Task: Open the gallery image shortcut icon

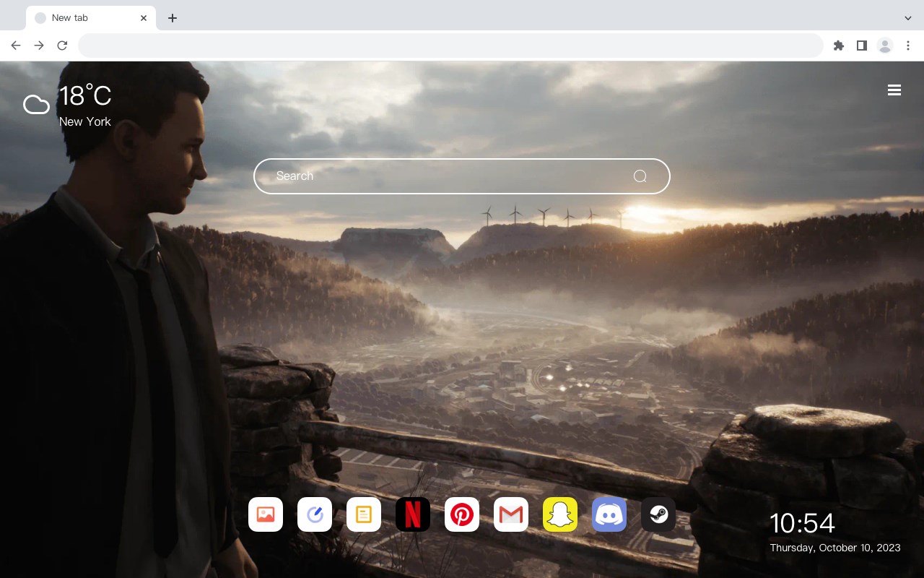Action: 266,514
